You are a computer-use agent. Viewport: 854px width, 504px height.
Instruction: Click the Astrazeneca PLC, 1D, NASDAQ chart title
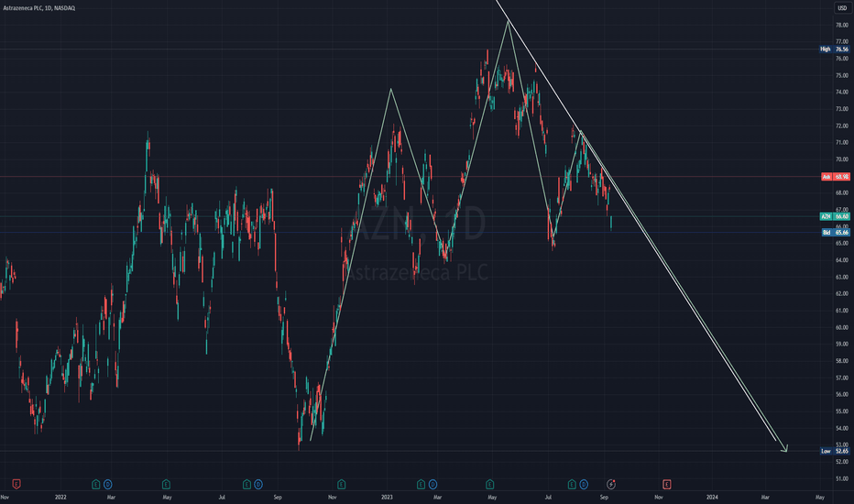coord(39,8)
